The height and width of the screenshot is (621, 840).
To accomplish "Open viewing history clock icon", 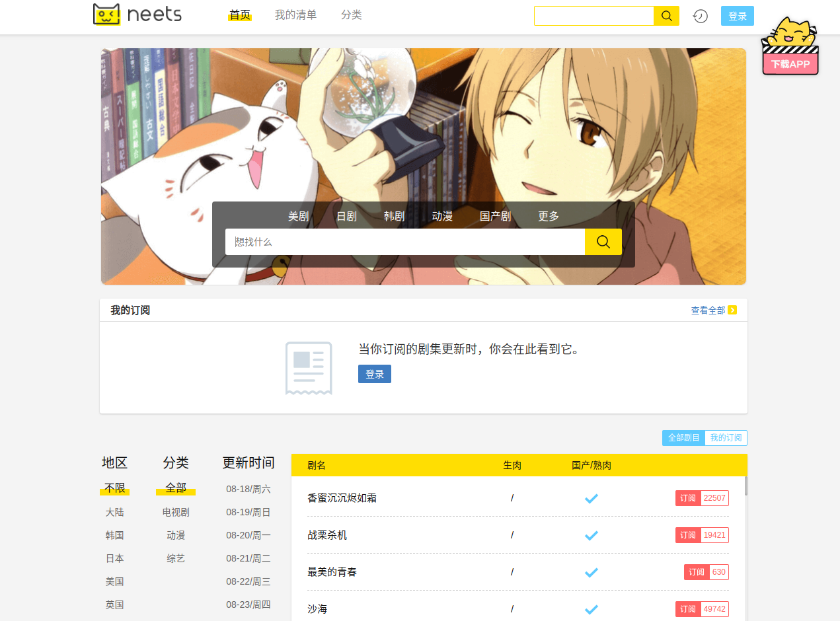I will coord(700,16).
